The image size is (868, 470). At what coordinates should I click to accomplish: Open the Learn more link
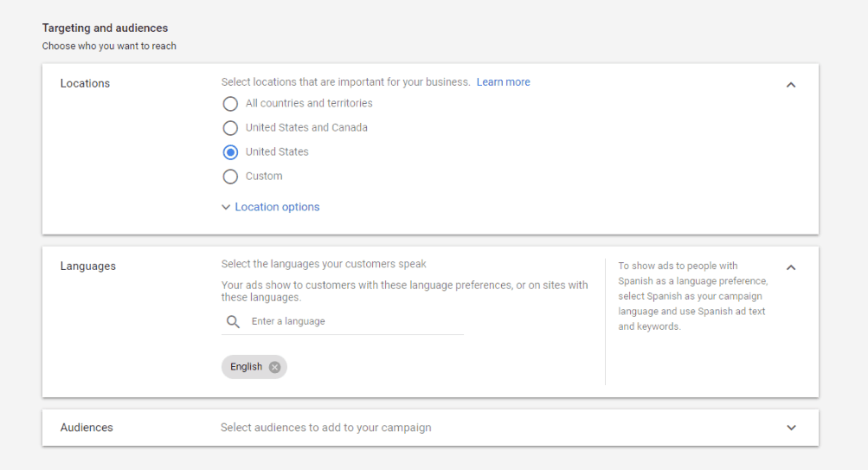503,82
